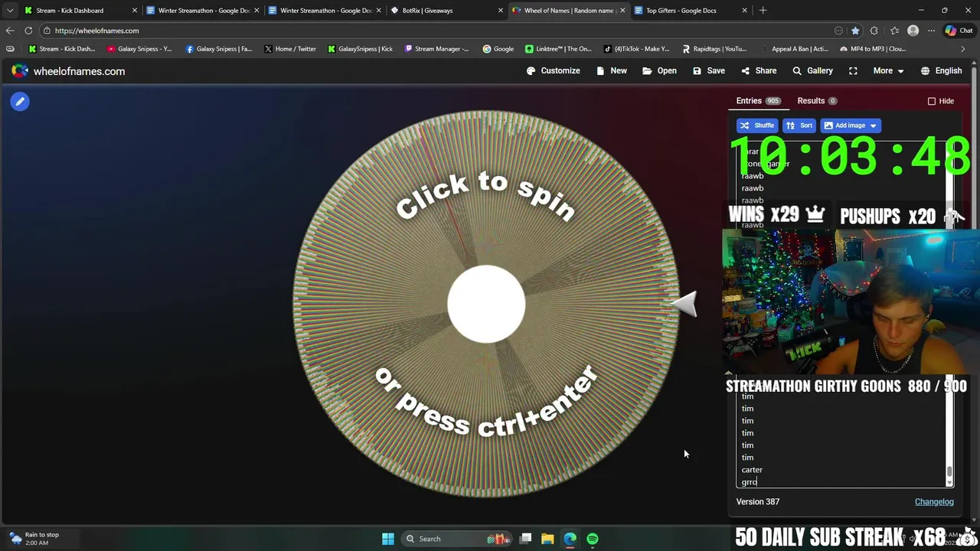Open the Galaxy Snipess YouTube bookmark
Viewport: 980px width, 551px height.
[139, 49]
